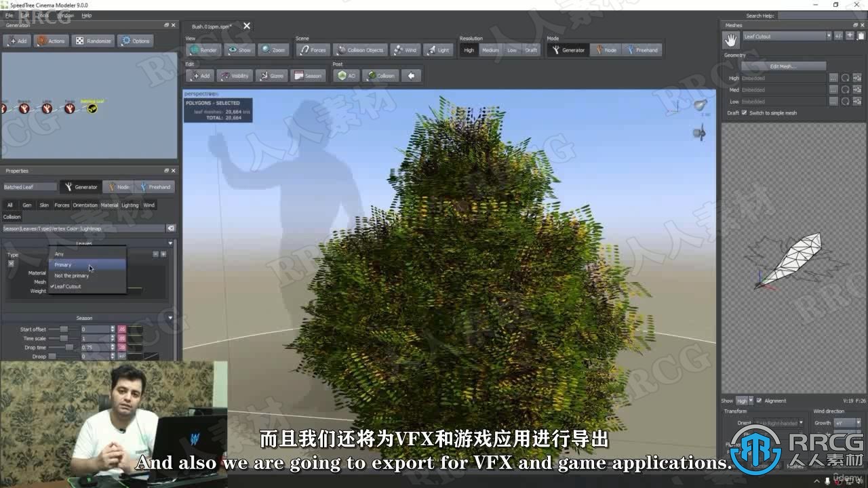The image size is (868, 488).
Task: Open the Leaf Cutout mesh dropdown
Action: (x=787, y=36)
